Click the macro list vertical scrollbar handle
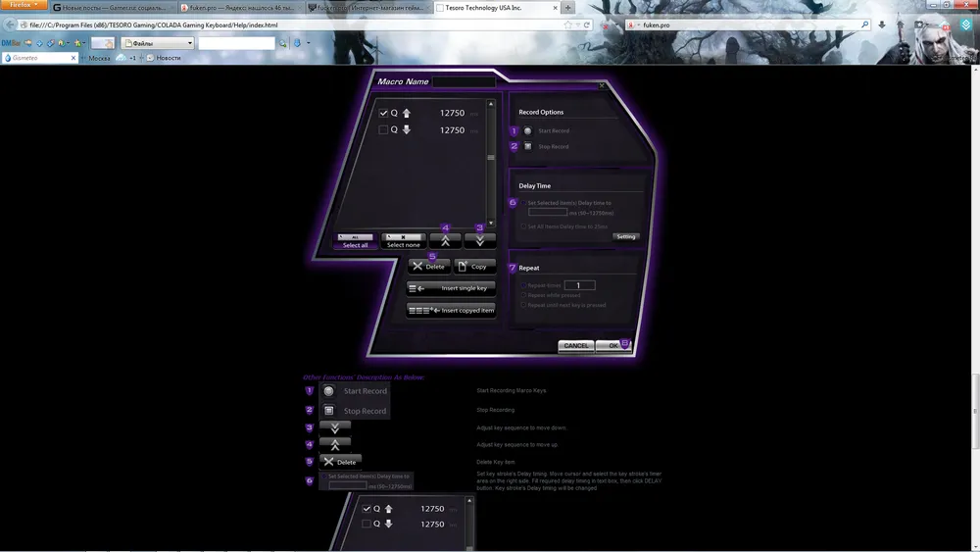The image size is (980, 552). (x=491, y=157)
